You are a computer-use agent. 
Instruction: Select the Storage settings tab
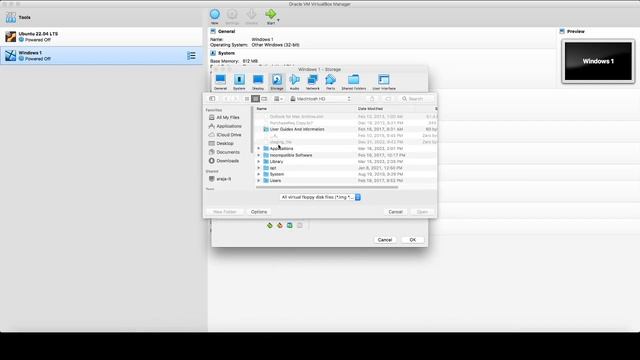[277, 82]
